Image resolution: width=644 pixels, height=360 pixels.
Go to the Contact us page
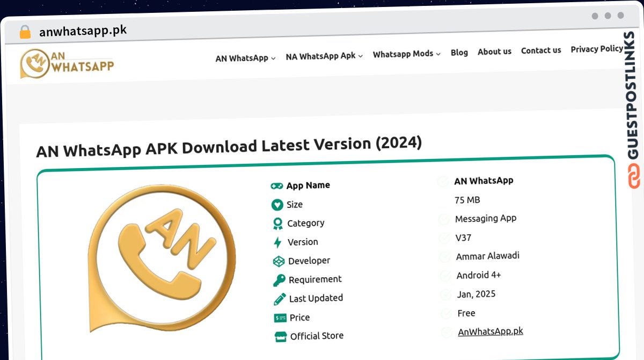pos(541,50)
